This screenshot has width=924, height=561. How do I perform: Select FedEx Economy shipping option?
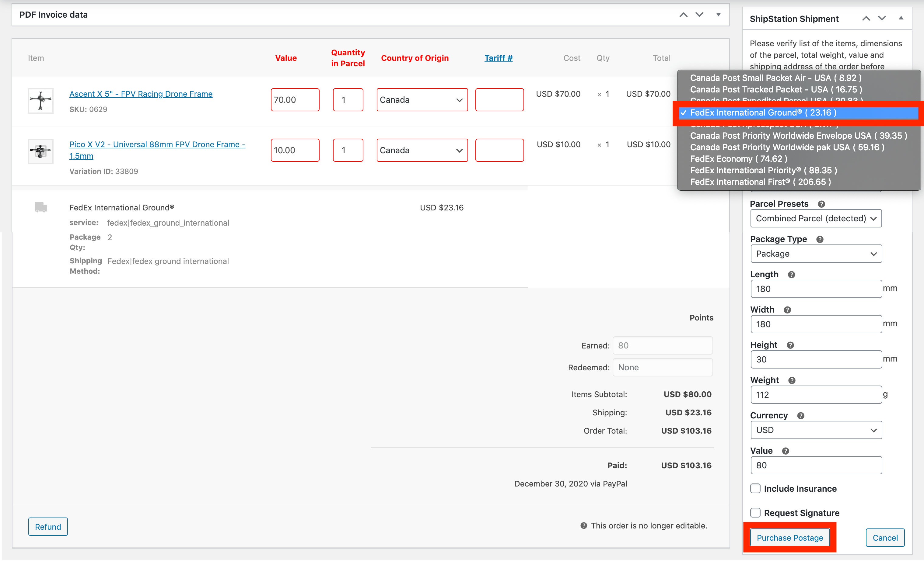point(738,159)
